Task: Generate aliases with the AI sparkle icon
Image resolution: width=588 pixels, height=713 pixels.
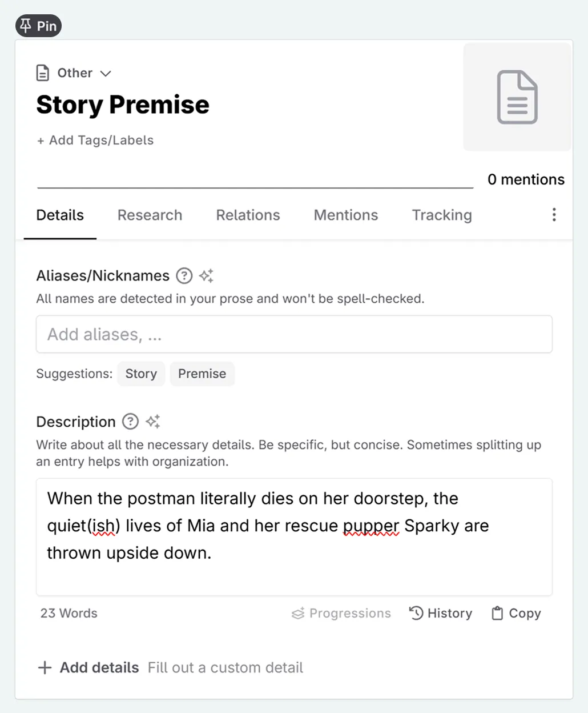Action: 206,276
